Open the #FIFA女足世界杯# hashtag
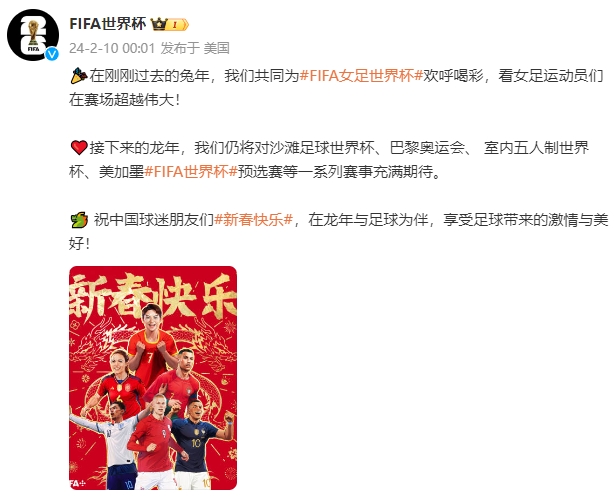 tap(361, 75)
